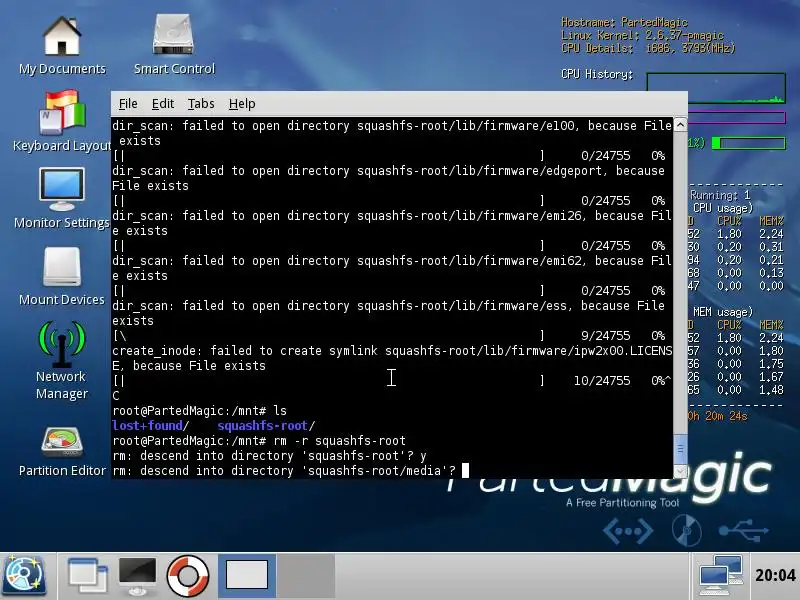Click the ipw2x00.LICENSE symlink error line
Screen dimensions: 800x600
[392, 358]
